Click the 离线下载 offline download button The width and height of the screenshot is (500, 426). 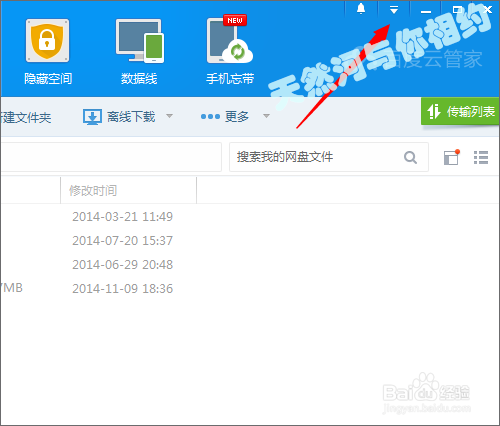pos(119,117)
